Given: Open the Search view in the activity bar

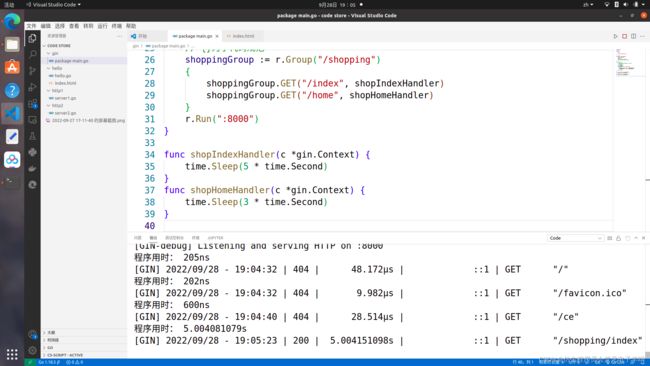Looking at the screenshot, I should pyautogui.click(x=32, y=54).
